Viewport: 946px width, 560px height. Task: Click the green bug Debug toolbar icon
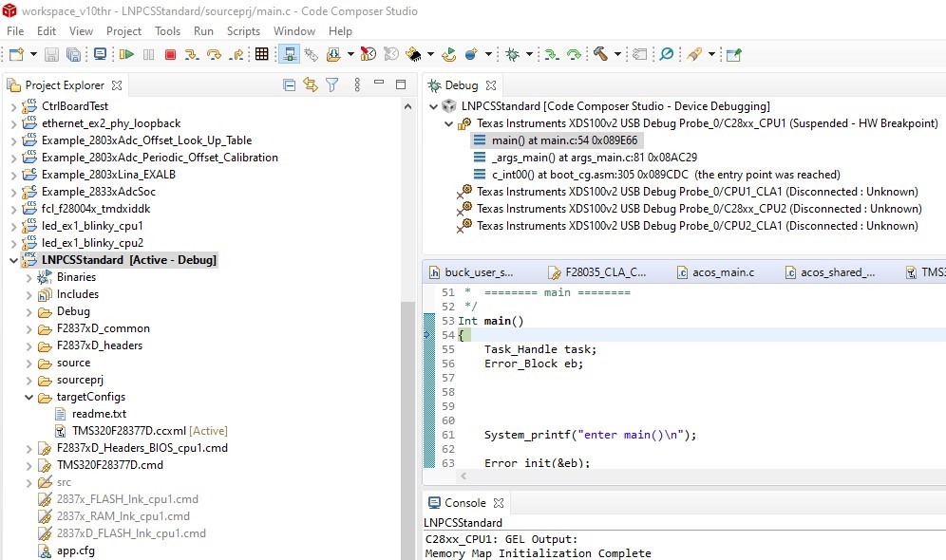pos(513,55)
